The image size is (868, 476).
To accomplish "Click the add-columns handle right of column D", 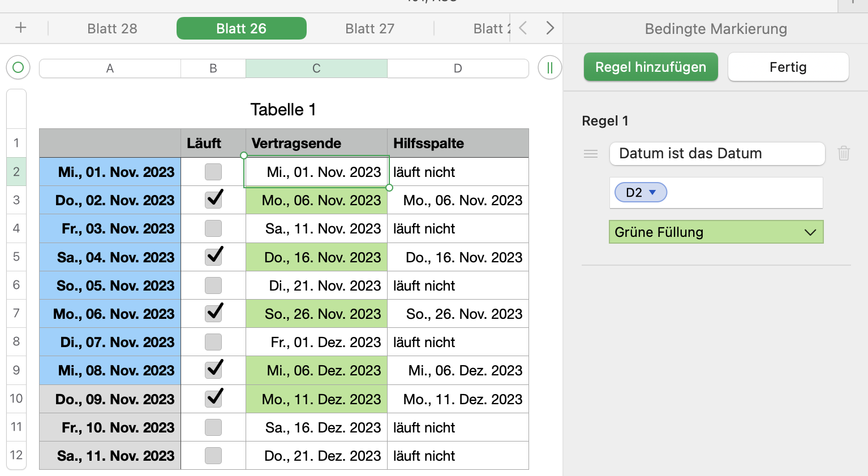I will coord(549,68).
